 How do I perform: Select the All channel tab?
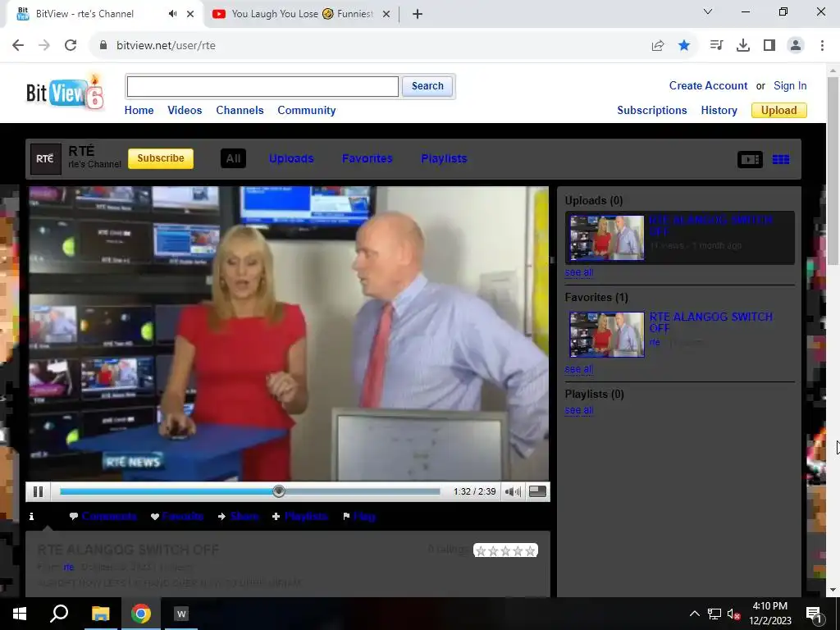(233, 158)
